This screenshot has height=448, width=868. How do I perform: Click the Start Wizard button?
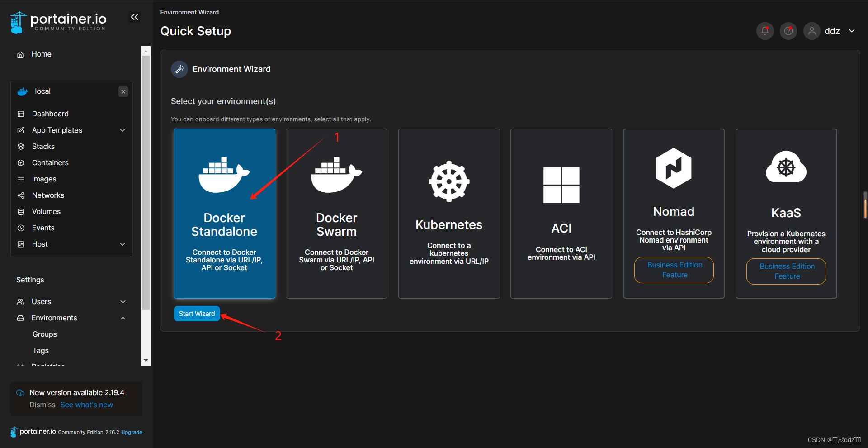(197, 314)
